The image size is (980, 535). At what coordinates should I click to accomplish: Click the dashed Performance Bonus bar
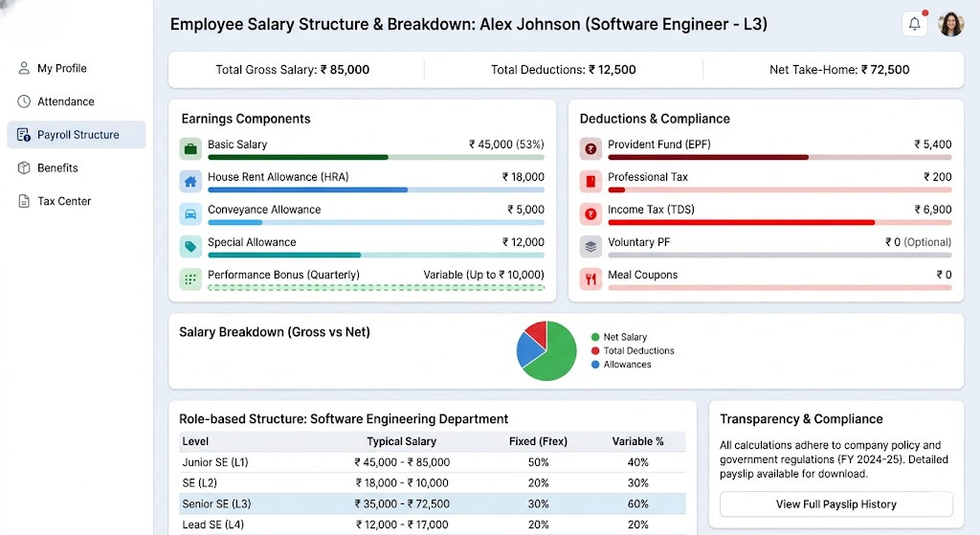coord(375,287)
